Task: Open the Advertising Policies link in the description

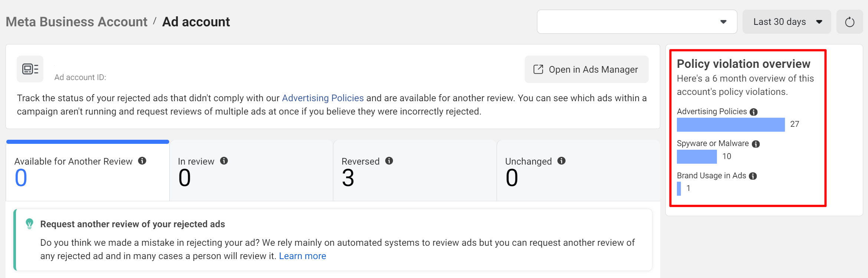Action: 322,98
